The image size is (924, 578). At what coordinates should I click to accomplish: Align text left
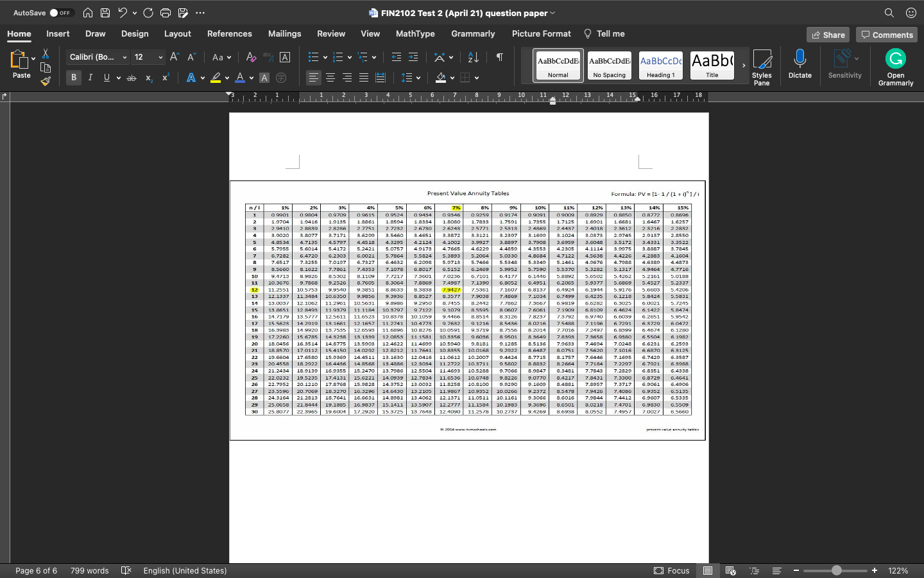click(x=313, y=78)
